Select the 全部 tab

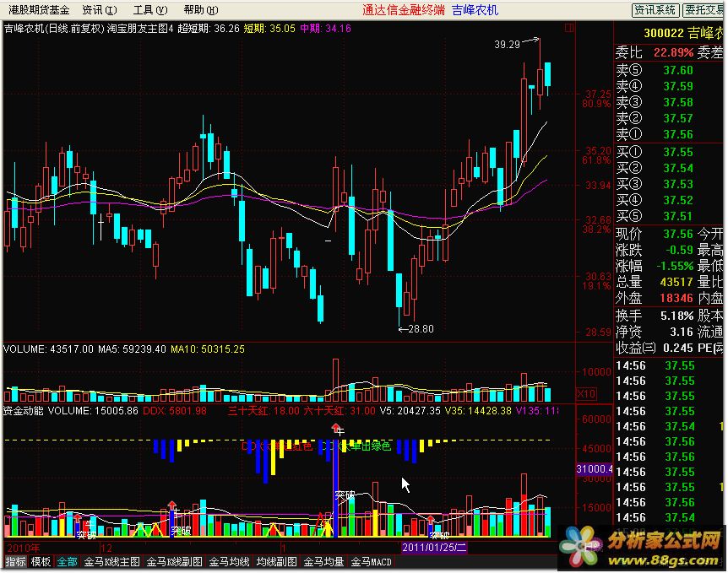click(x=67, y=562)
